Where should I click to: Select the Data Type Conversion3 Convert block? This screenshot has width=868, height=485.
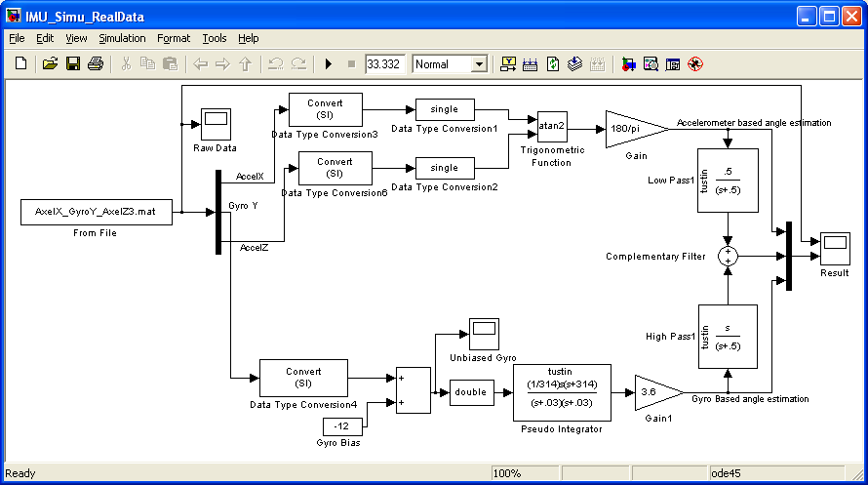[x=326, y=109]
